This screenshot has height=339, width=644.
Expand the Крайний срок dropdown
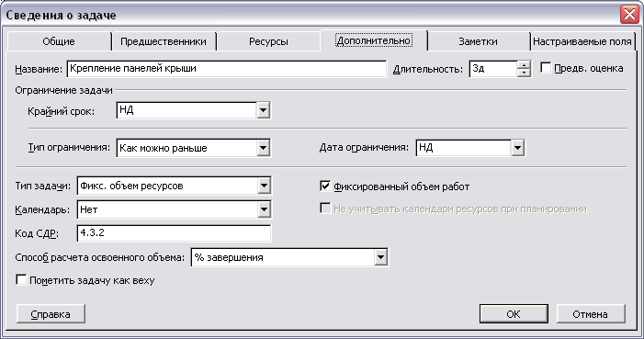[x=263, y=110]
